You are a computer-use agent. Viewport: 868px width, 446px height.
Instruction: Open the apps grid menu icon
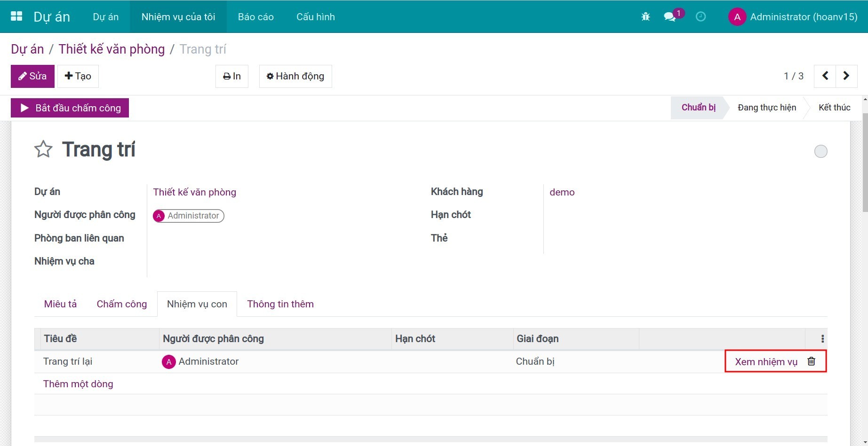click(x=16, y=16)
